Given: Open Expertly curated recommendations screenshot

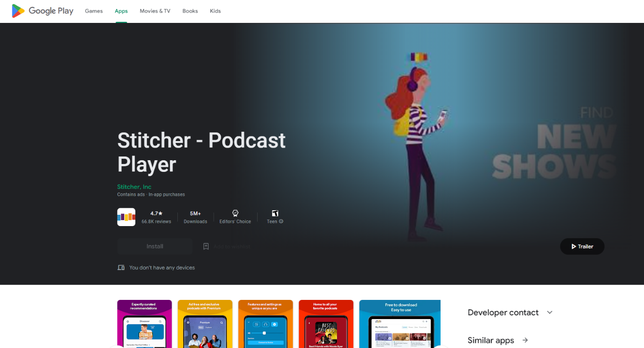Looking at the screenshot, I should click(x=144, y=324).
